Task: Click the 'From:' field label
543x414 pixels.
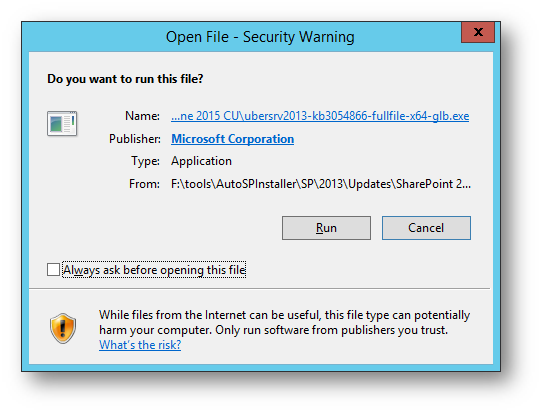Action: 144,184
